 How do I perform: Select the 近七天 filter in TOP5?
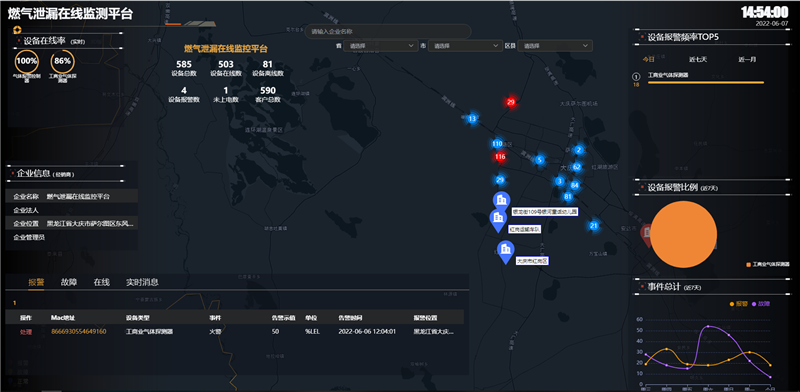(x=698, y=59)
